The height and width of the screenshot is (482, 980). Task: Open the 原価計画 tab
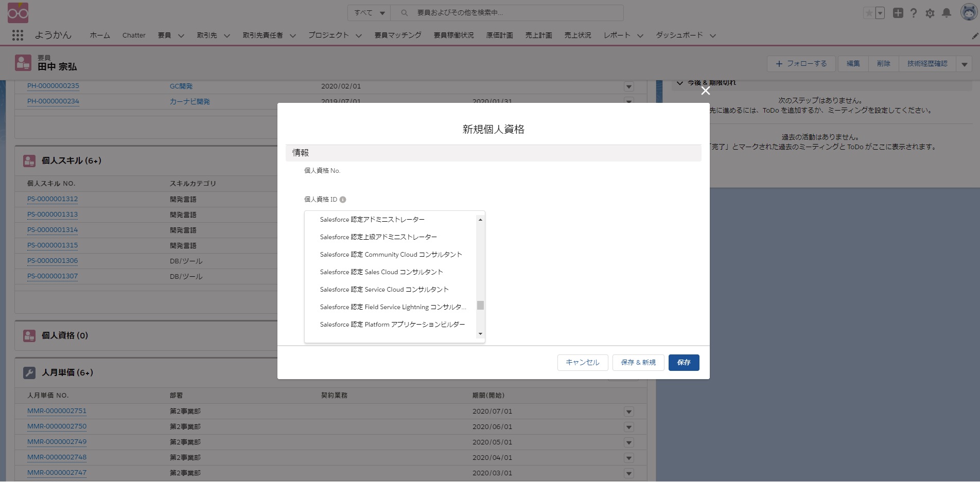point(500,35)
